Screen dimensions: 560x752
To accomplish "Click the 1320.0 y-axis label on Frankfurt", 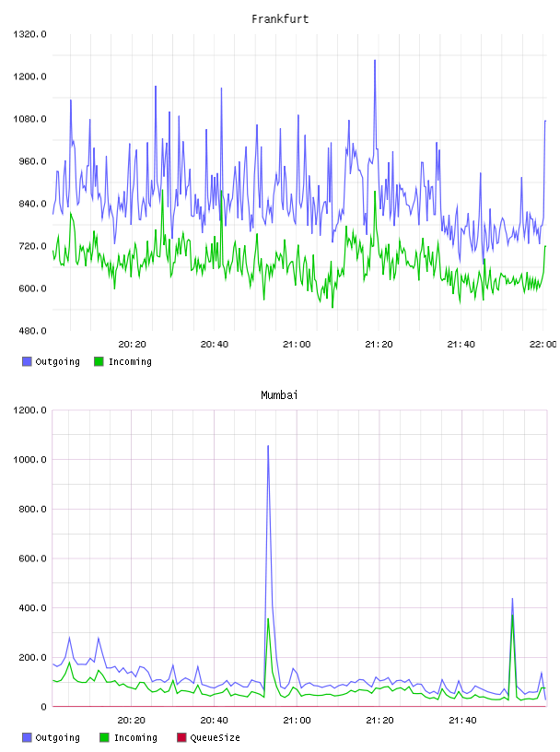I will [29, 34].
